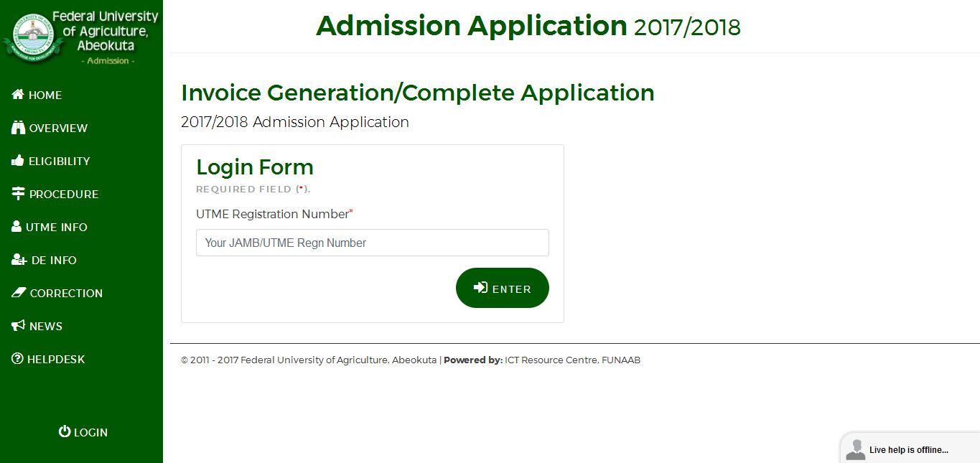
Task: Open the Live help offline widget
Action: tap(908, 449)
